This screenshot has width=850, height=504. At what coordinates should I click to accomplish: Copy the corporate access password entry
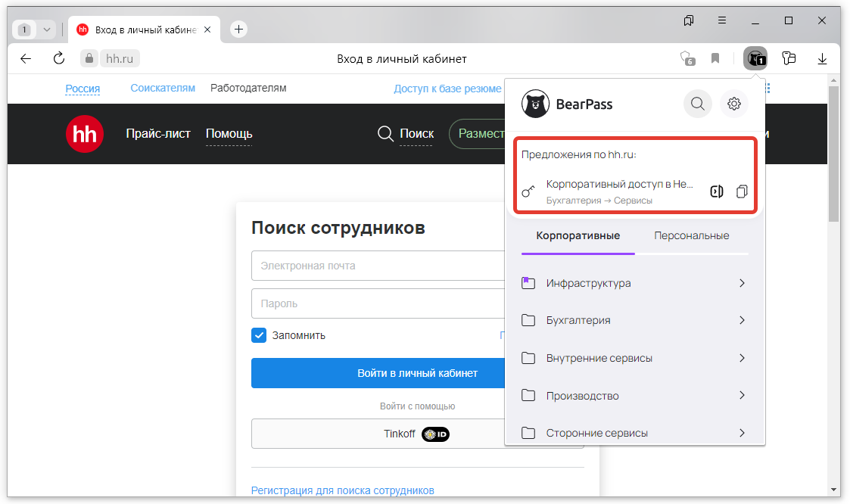[742, 191]
